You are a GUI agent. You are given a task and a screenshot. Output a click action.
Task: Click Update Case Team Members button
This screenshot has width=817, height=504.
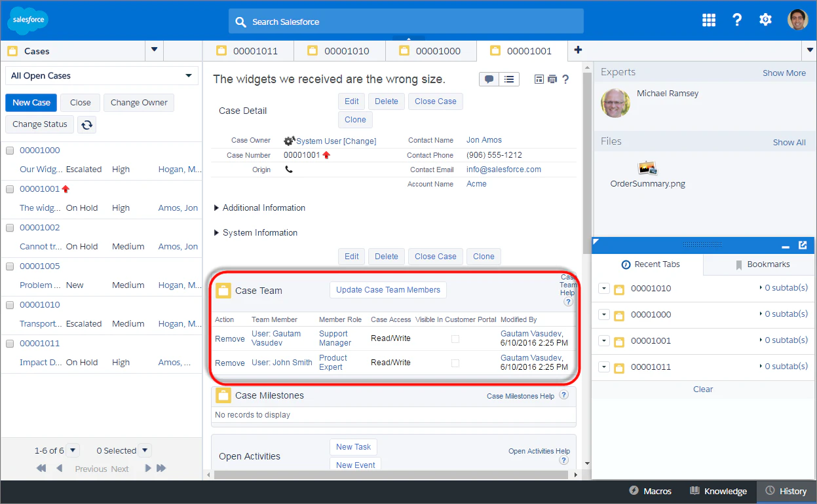click(388, 290)
